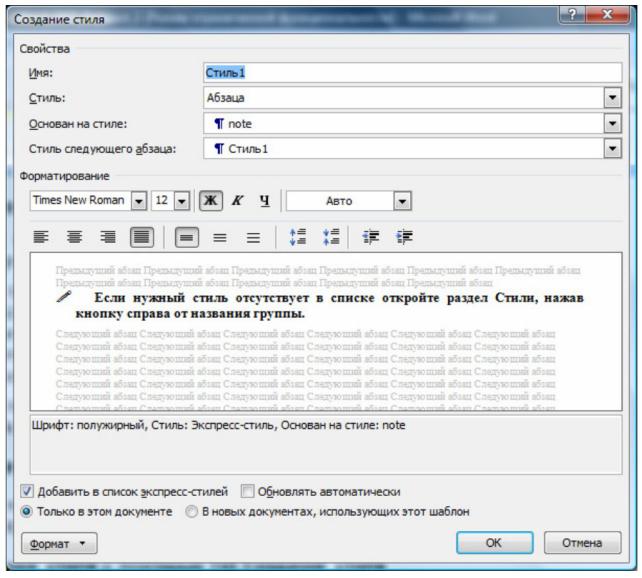
Task: Click the style description text 'Шрифт: полужирный'
Action: coord(88,425)
